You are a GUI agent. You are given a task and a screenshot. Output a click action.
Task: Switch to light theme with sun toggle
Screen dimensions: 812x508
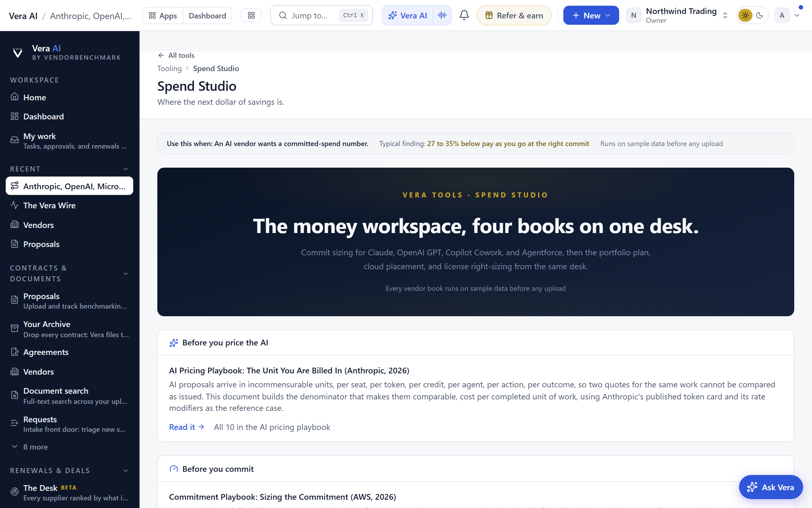(x=745, y=16)
